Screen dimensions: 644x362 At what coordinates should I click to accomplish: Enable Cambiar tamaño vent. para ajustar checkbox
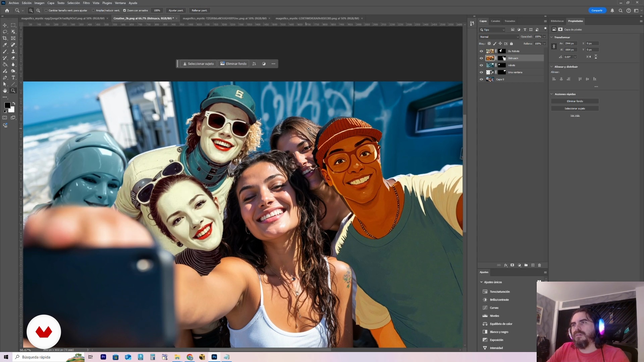(x=46, y=10)
